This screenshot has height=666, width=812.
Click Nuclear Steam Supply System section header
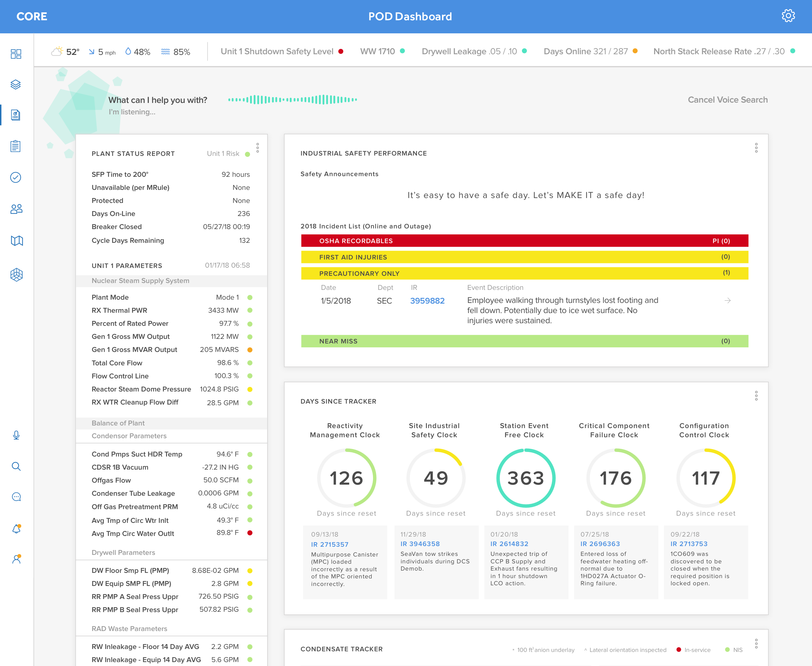tap(172, 281)
